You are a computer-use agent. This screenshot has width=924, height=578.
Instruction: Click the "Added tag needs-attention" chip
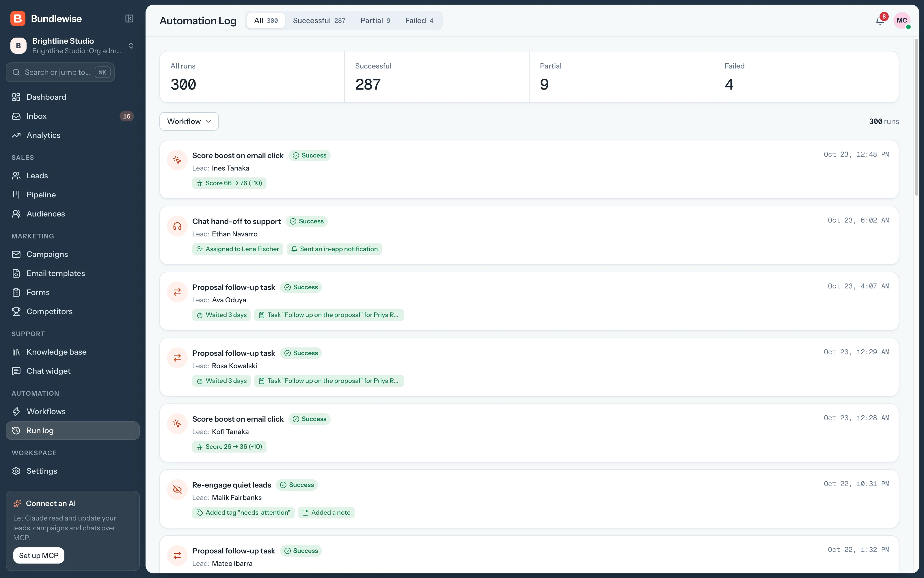[243, 513]
